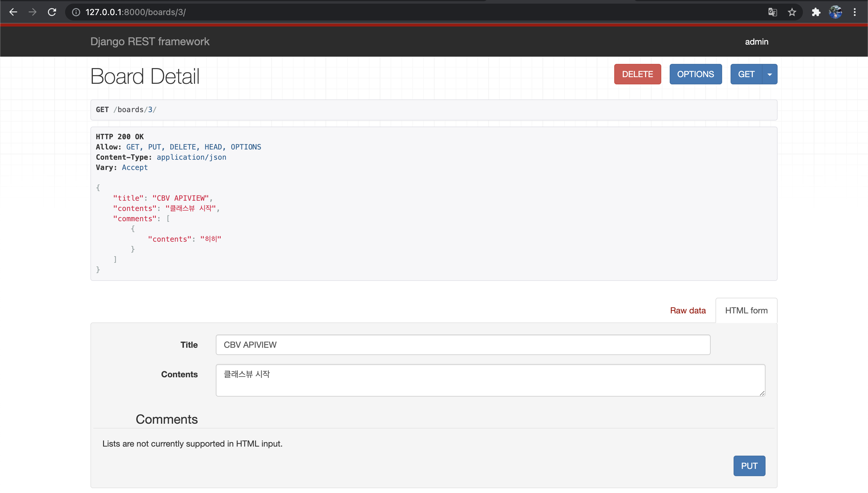
Task: Open the Django REST framework link
Action: (149, 42)
